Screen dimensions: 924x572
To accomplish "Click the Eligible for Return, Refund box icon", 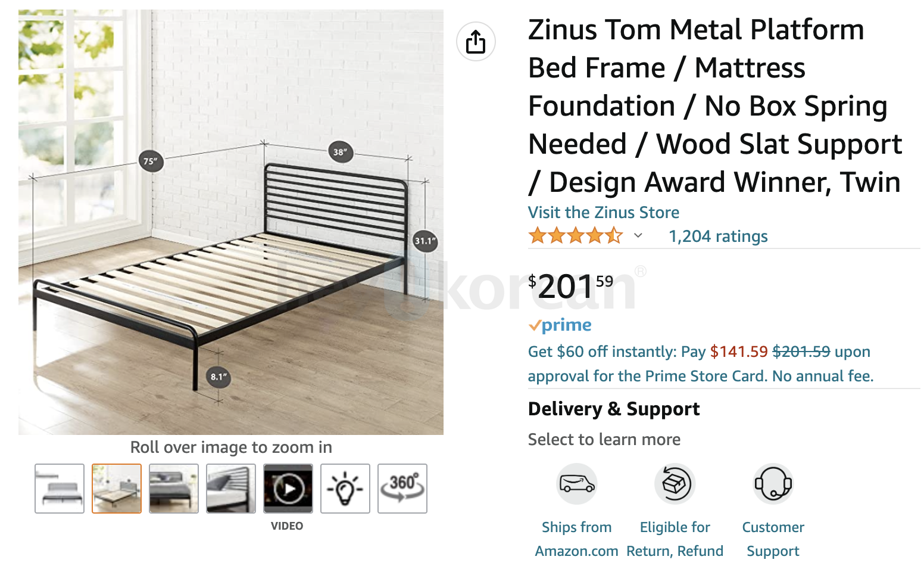I will click(675, 484).
